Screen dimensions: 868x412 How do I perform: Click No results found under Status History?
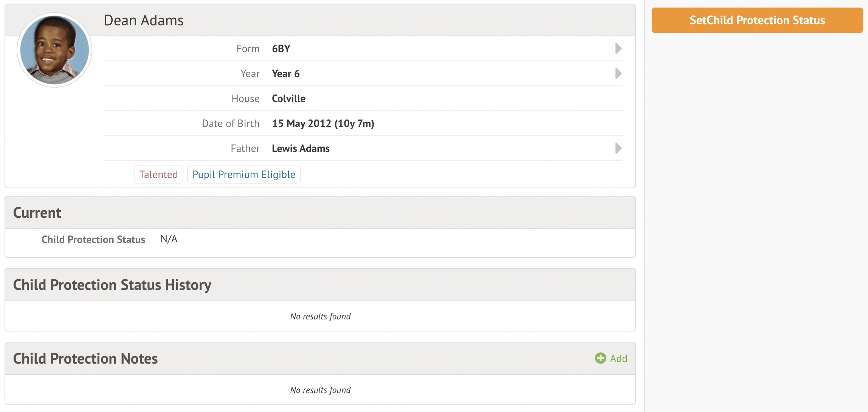tap(320, 316)
